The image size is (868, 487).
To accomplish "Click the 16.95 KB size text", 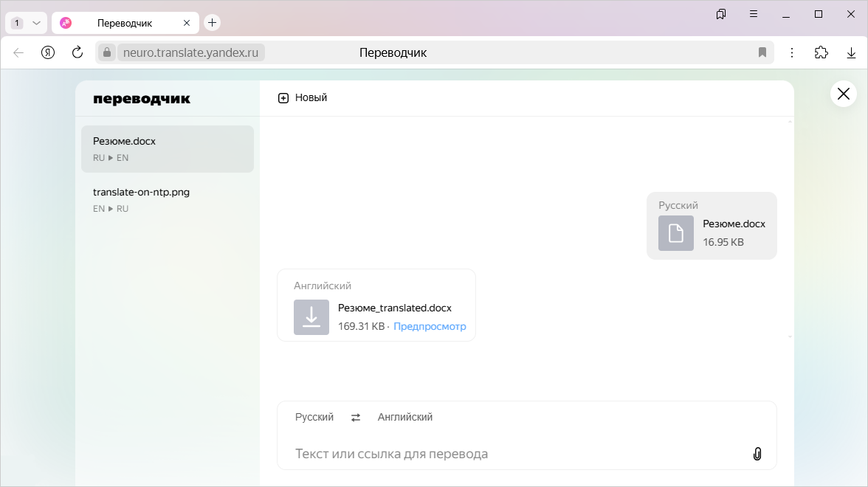I will tap(723, 242).
